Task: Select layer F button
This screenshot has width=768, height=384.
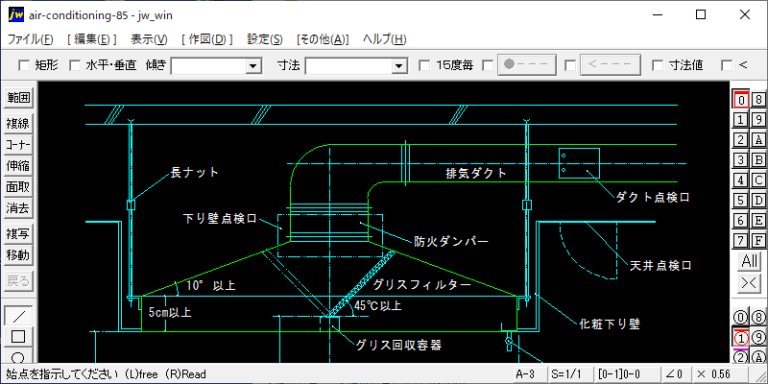Action: (758, 240)
